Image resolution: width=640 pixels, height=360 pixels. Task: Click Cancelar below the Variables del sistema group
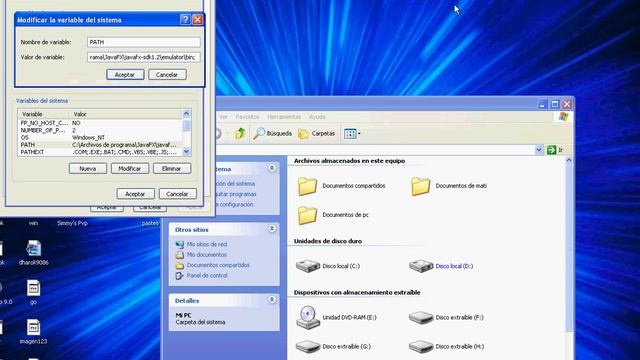(178, 194)
